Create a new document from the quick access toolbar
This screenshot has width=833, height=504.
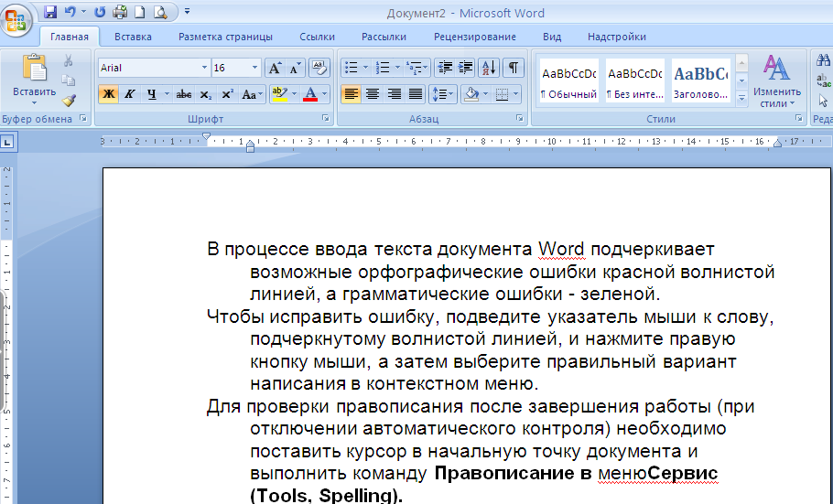point(140,12)
